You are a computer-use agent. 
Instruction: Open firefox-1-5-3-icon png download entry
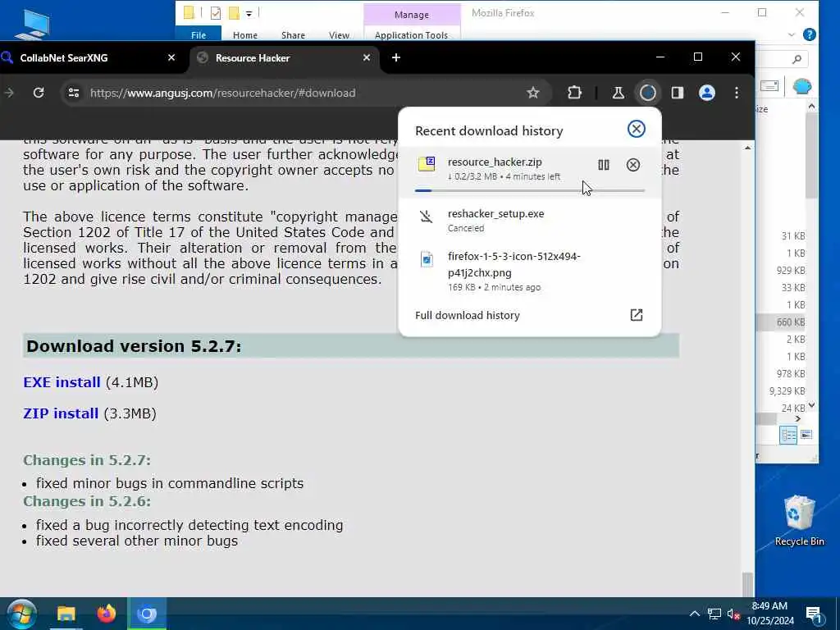(x=529, y=271)
